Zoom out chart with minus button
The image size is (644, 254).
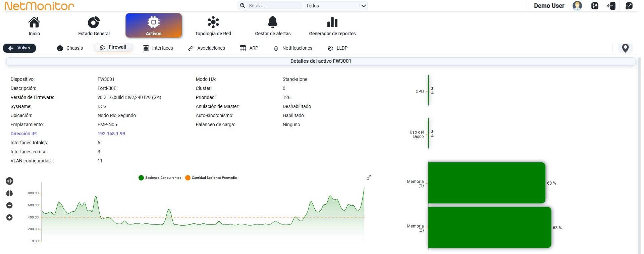(9, 205)
